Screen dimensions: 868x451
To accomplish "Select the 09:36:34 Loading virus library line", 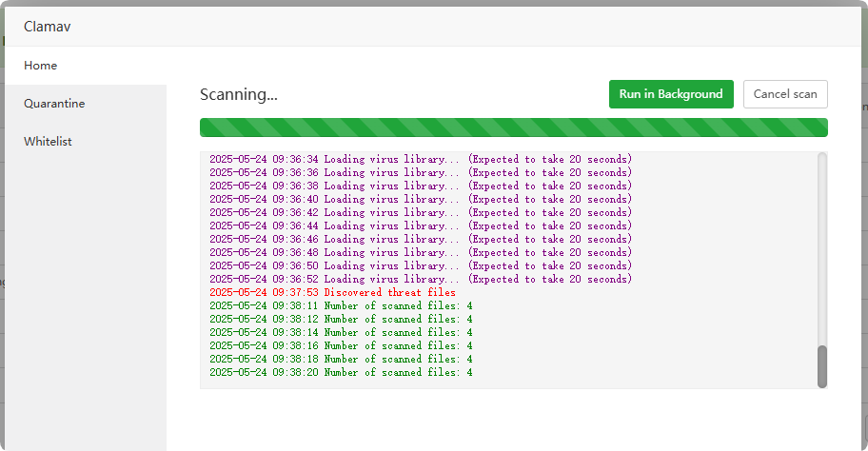I will click(x=421, y=159).
